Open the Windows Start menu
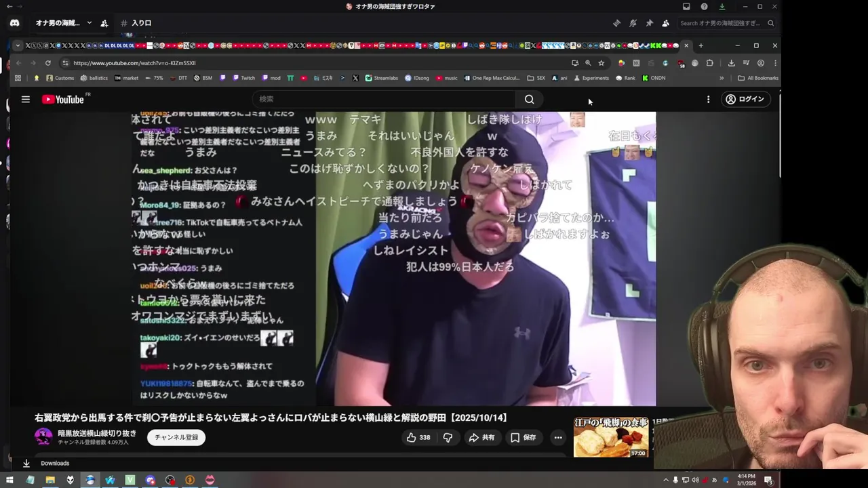 9,480
